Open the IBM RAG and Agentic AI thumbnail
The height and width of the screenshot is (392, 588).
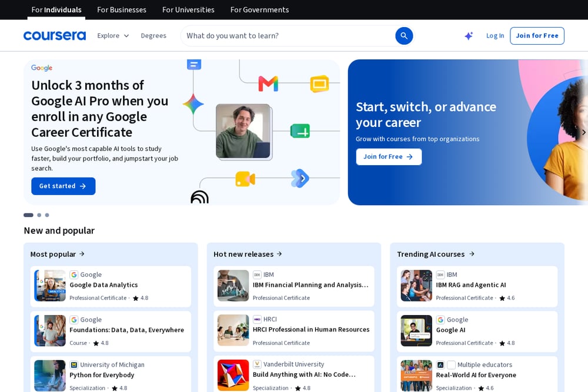(416, 286)
